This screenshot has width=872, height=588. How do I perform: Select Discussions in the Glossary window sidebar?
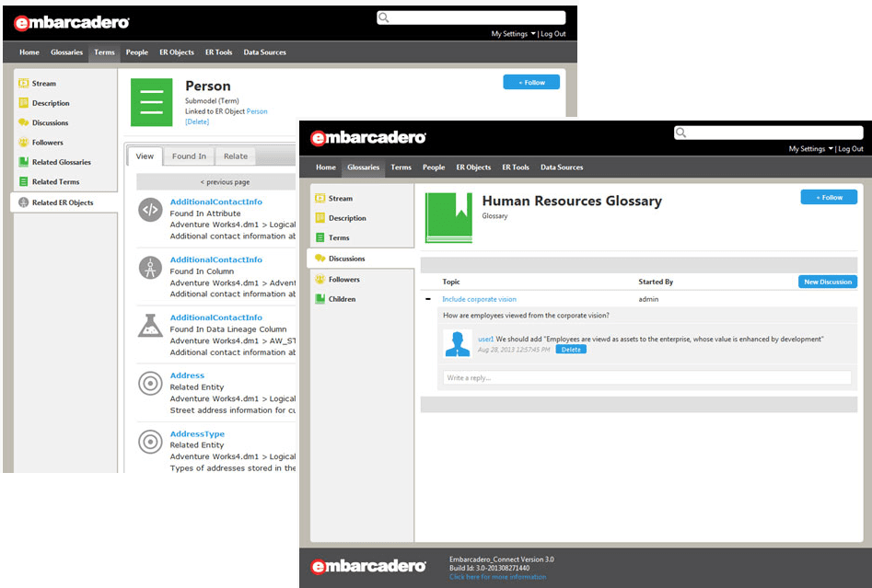tap(360, 259)
